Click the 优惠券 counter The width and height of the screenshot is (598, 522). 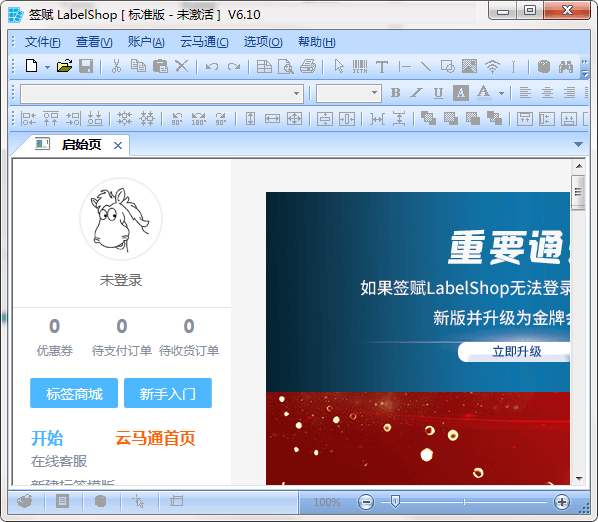coord(55,337)
